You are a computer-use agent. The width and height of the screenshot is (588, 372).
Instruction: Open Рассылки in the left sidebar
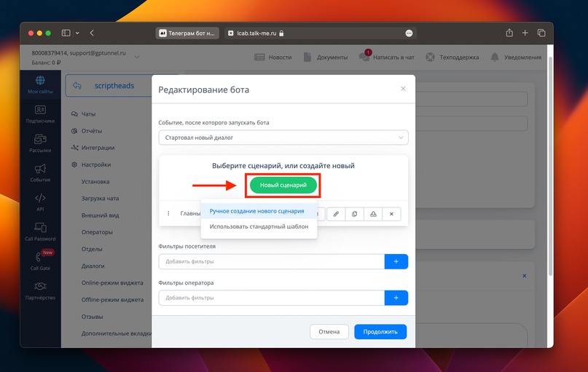[x=40, y=143]
